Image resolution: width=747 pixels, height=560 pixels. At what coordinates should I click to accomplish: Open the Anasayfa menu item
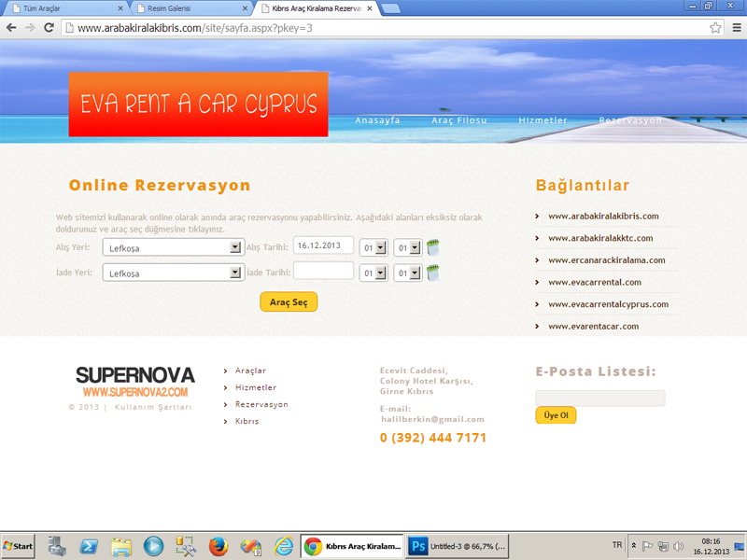coord(377,120)
